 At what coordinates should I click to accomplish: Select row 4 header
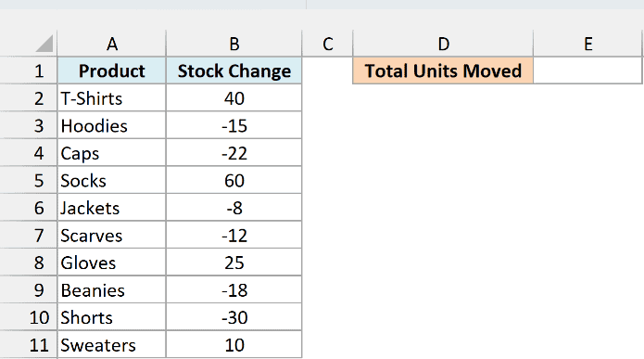[x=29, y=153]
